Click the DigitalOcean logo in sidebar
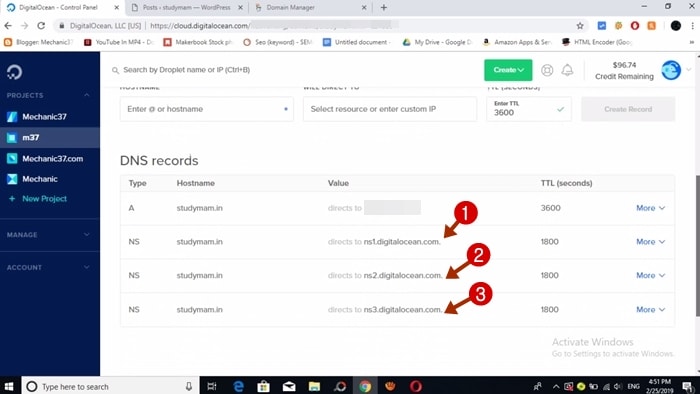 tap(14, 72)
